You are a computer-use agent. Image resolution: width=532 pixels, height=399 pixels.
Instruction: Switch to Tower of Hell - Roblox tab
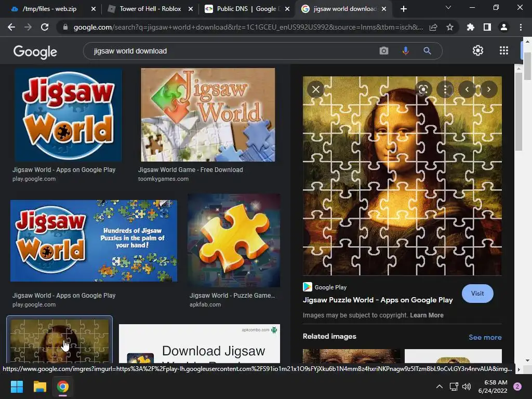point(150,9)
